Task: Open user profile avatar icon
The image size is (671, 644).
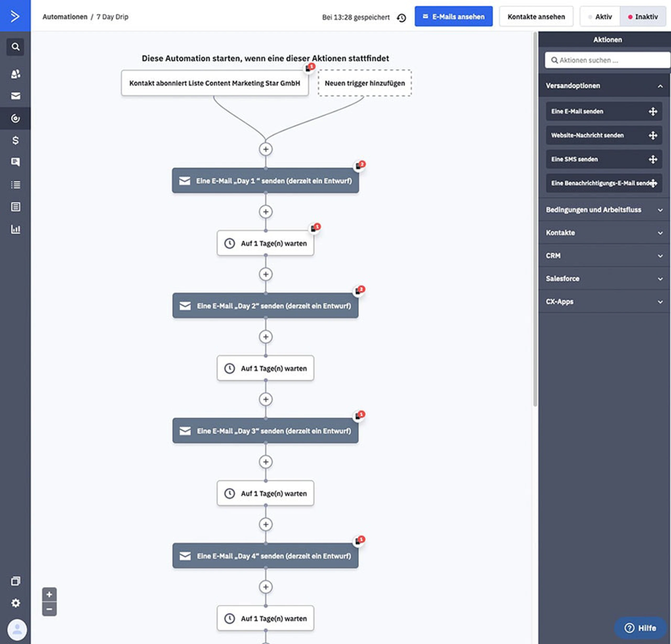Action: click(17, 629)
